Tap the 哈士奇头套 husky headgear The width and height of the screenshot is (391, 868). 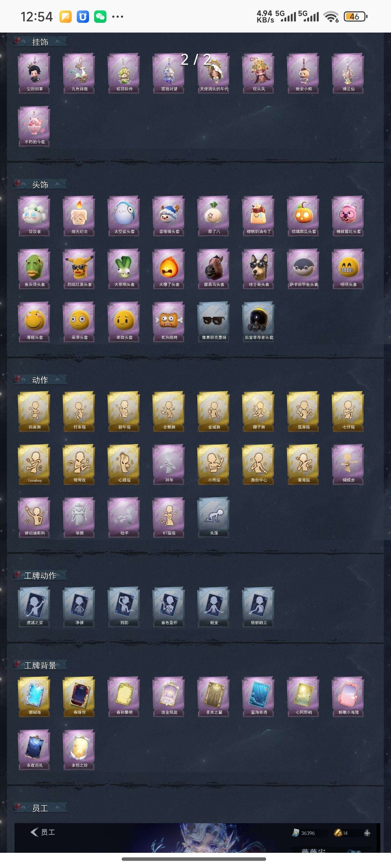pyautogui.click(x=258, y=269)
